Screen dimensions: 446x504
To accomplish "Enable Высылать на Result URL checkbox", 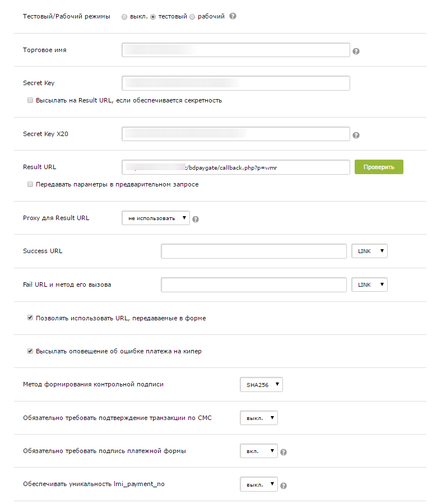I will [x=30, y=100].
